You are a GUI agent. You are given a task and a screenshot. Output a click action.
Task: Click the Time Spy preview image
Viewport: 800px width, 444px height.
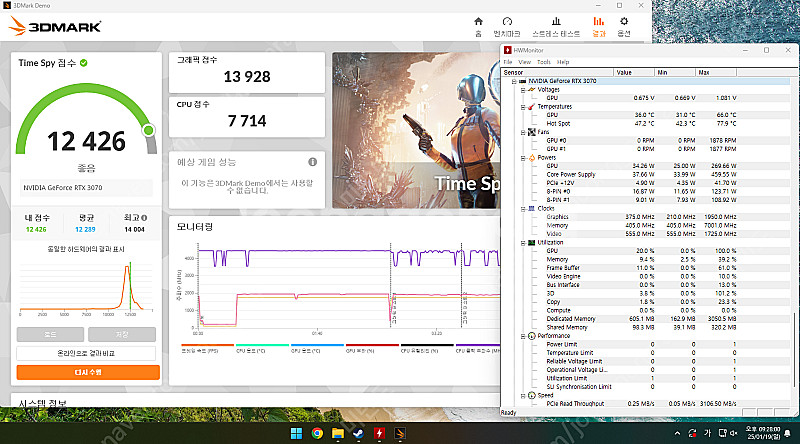click(x=416, y=130)
